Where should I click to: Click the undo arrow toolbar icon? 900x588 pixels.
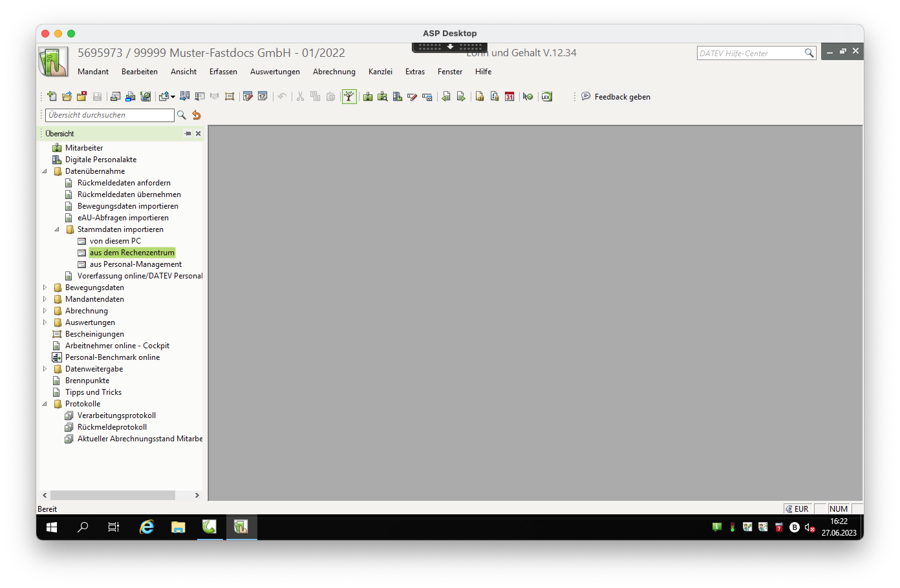tap(282, 96)
